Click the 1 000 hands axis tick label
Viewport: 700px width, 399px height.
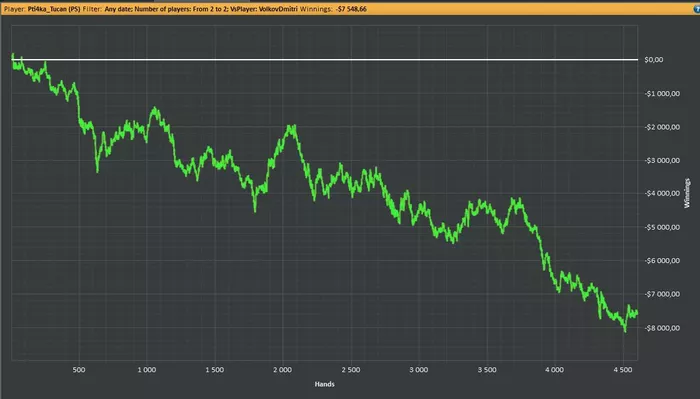pos(147,370)
